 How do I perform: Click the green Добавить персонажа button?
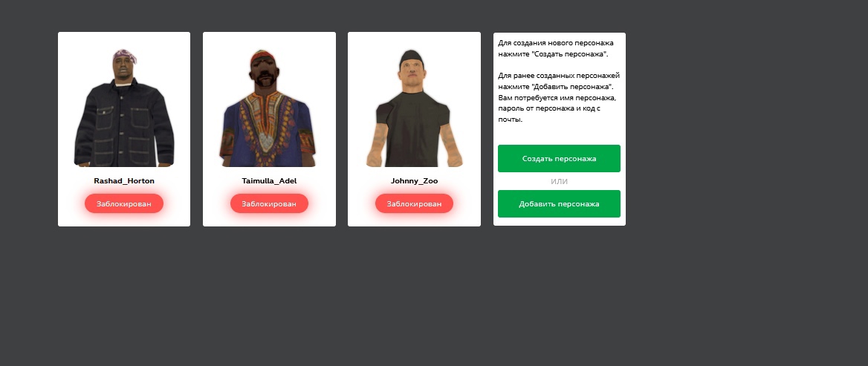click(x=559, y=204)
